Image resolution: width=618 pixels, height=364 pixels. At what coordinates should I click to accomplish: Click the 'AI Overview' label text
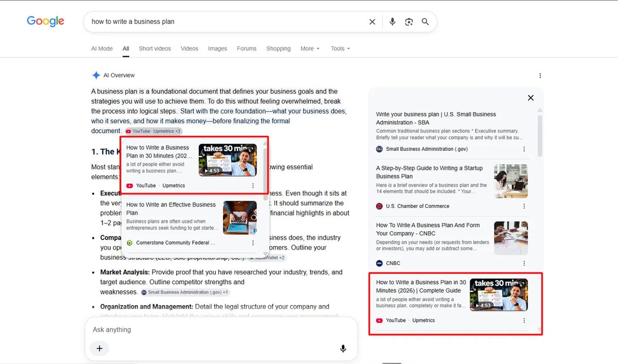pyautogui.click(x=119, y=75)
